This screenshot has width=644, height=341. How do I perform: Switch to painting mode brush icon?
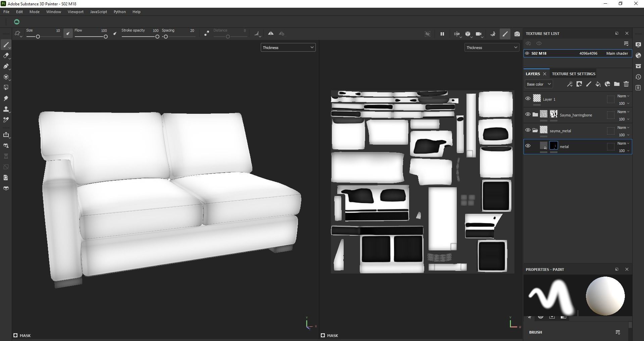coord(505,34)
